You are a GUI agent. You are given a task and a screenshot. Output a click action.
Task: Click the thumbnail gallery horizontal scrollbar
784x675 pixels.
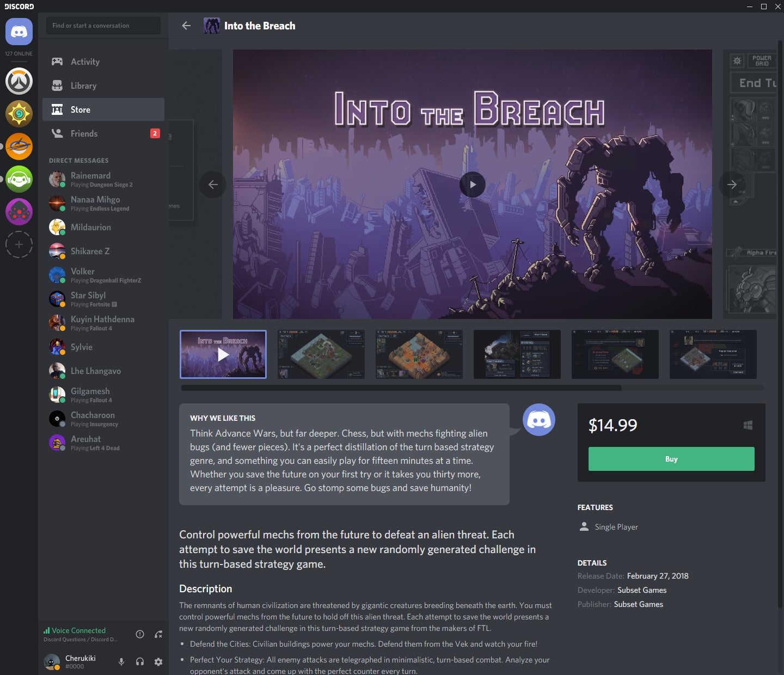point(401,388)
